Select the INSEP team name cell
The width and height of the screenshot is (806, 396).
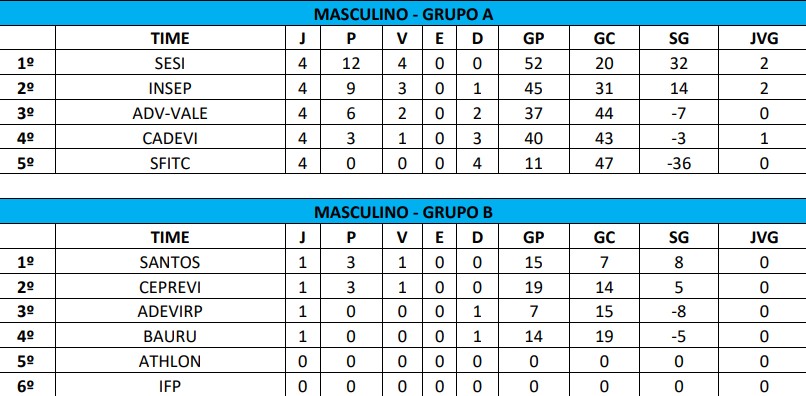tap(170, 88)
